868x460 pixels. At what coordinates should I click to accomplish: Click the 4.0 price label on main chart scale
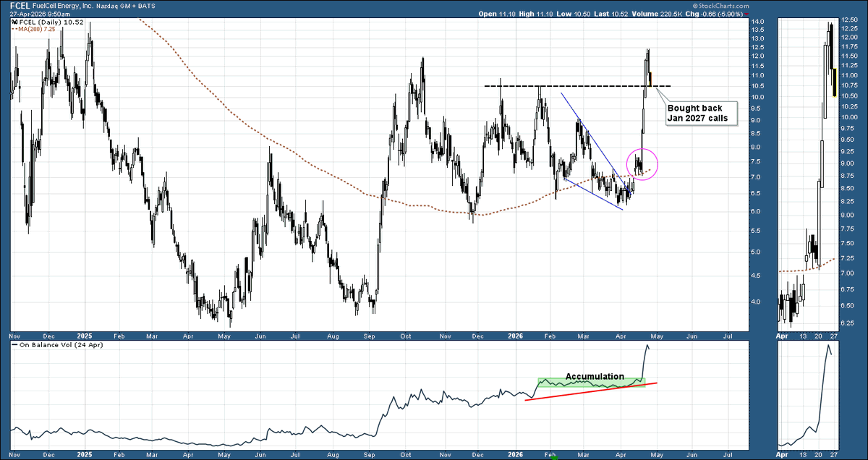pos(757,302)
